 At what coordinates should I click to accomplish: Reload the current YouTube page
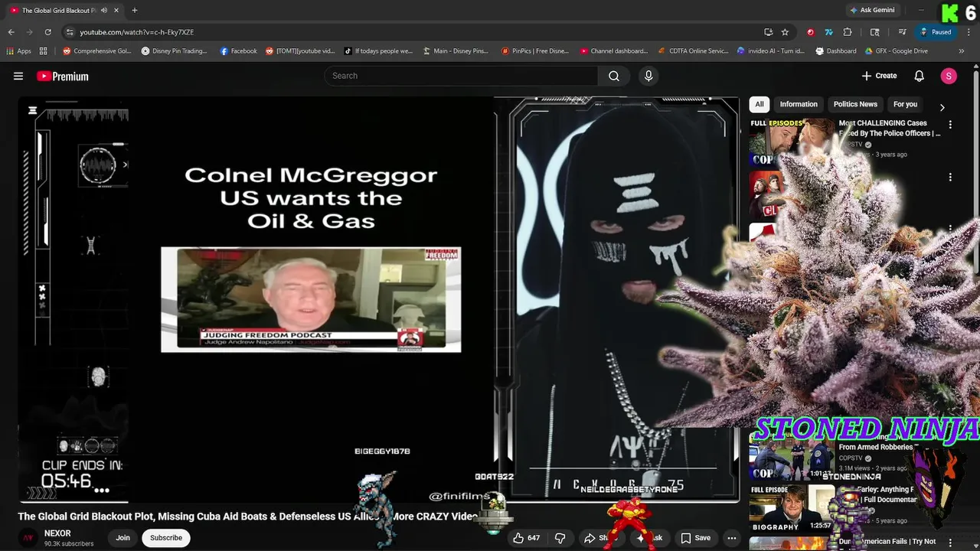pos(47,32)
